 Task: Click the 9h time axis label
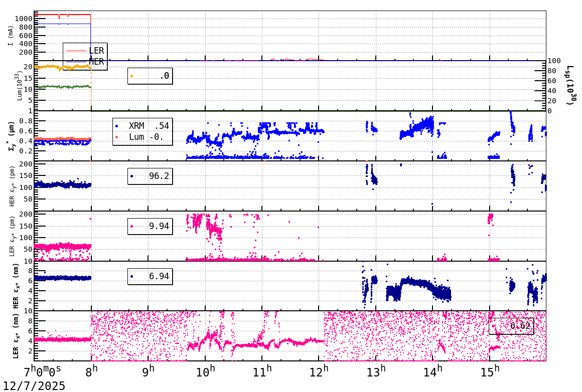[149, 370]
